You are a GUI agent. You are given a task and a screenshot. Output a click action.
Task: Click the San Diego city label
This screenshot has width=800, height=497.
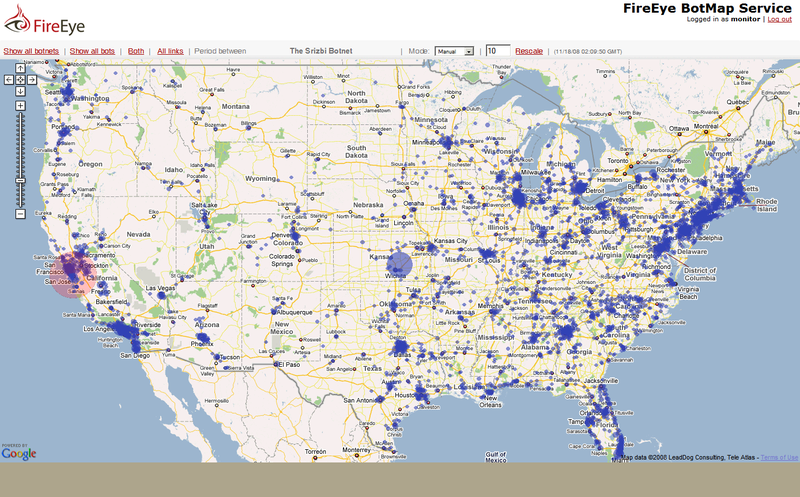(135, 355)
